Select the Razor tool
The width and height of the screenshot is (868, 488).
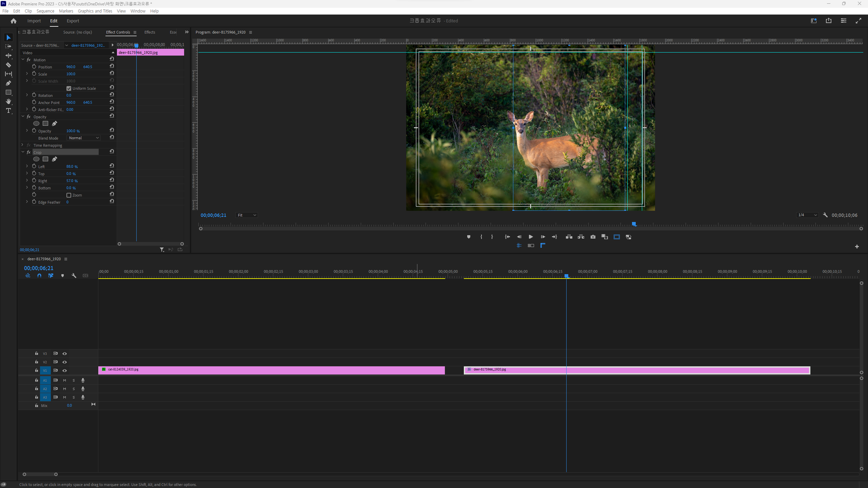pos(8,65)
